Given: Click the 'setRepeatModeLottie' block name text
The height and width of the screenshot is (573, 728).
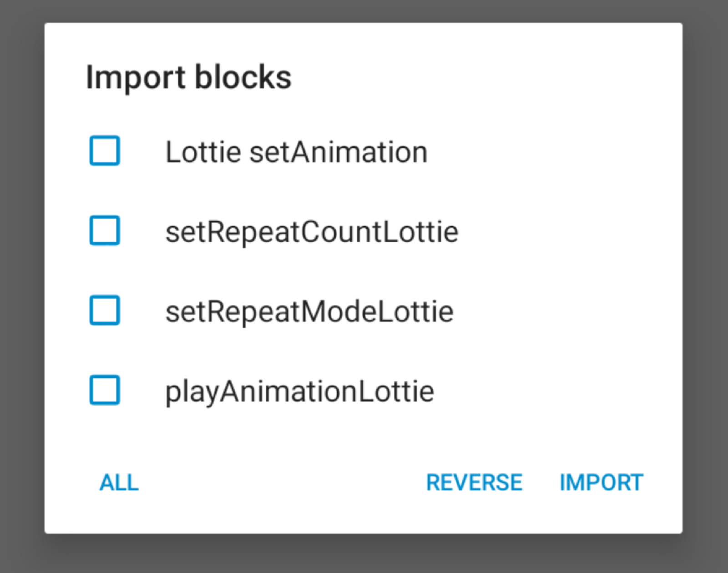Looking at the screenshot, I should (x=309, y=312).
